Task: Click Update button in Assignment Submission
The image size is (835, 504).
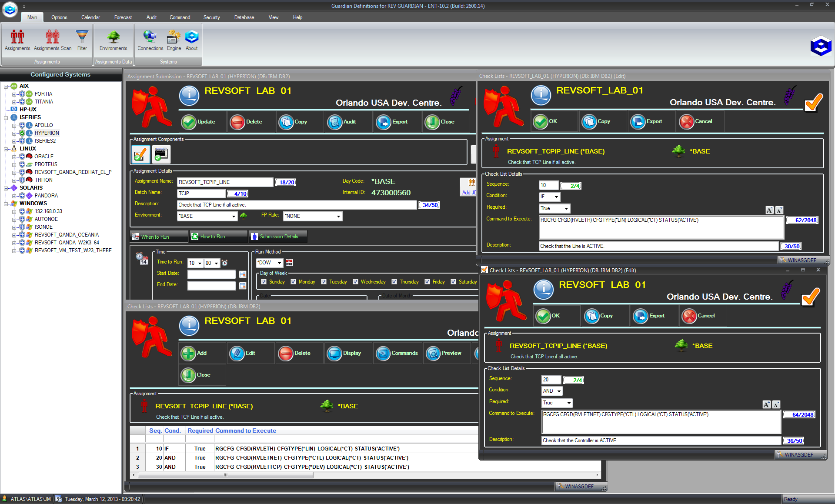Action: tap(199, 122)
